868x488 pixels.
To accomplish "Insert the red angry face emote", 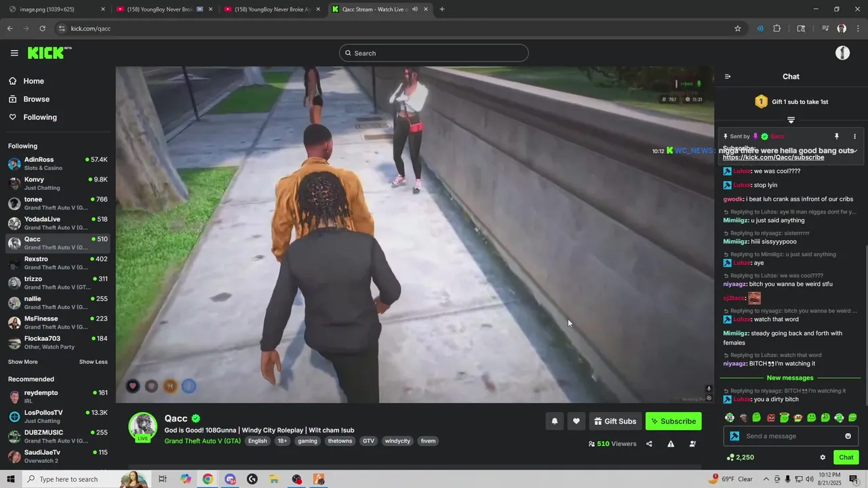I will (770, 418).
